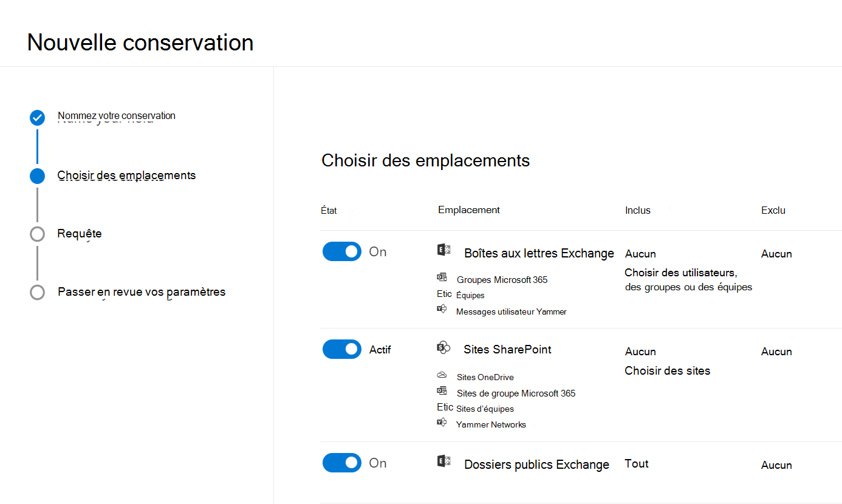The width and height of the screenshot is (842, 504).
Task: Click the OneDrive cloud icon
Action: click(x=442, y=375)
